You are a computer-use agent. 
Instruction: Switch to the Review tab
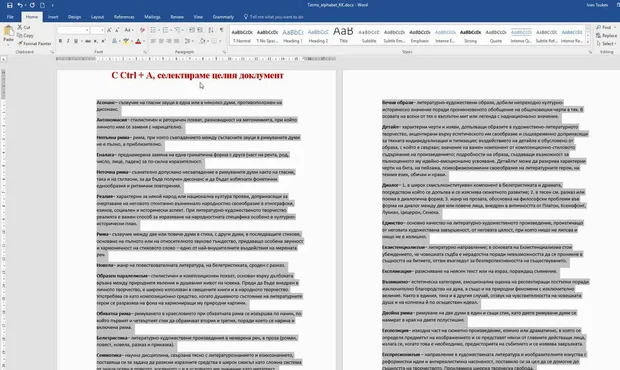point(177,17)
